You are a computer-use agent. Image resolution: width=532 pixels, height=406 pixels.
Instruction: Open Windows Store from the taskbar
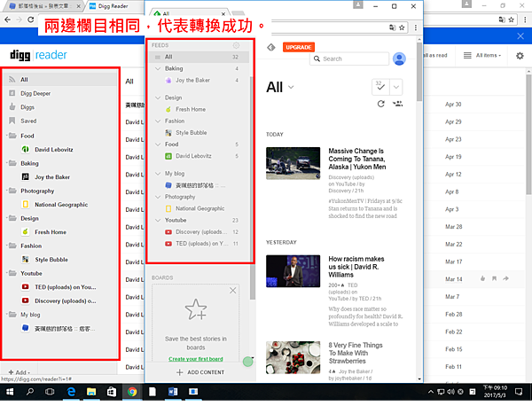pos(112,392)
